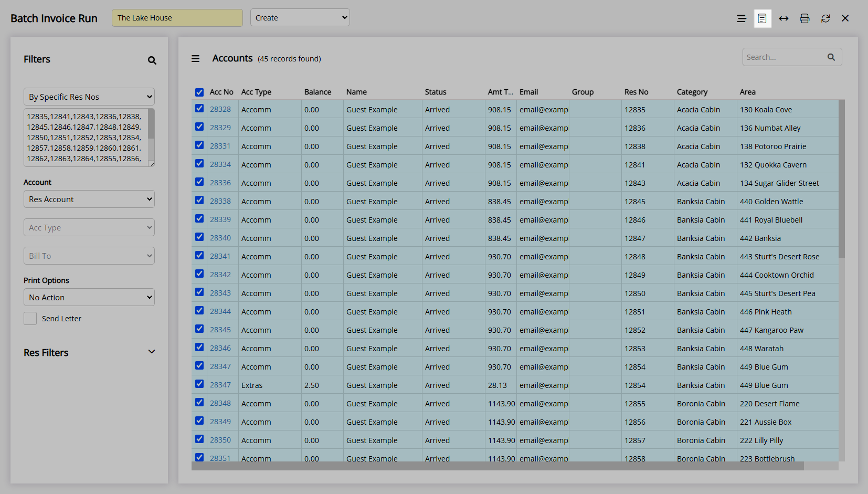Image resolution: width=868 pixels, height=494 pixels.
Task: Open the Accounts panel hamburger menu
Action: (195, 59)
